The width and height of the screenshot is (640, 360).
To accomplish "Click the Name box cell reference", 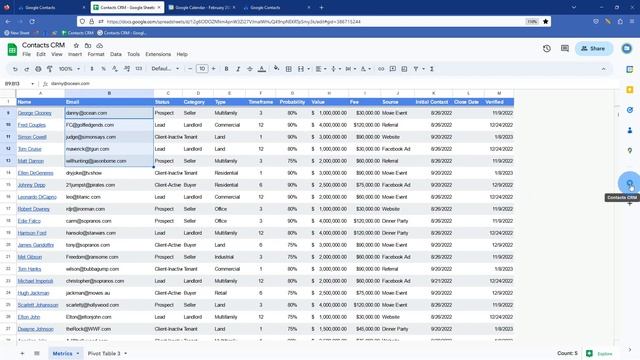I will (18, 84).
